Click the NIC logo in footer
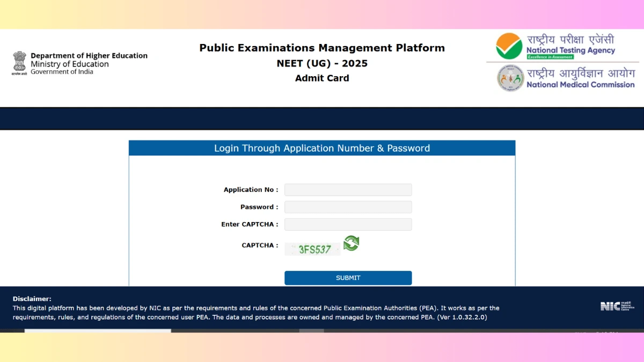 [617, 306]
